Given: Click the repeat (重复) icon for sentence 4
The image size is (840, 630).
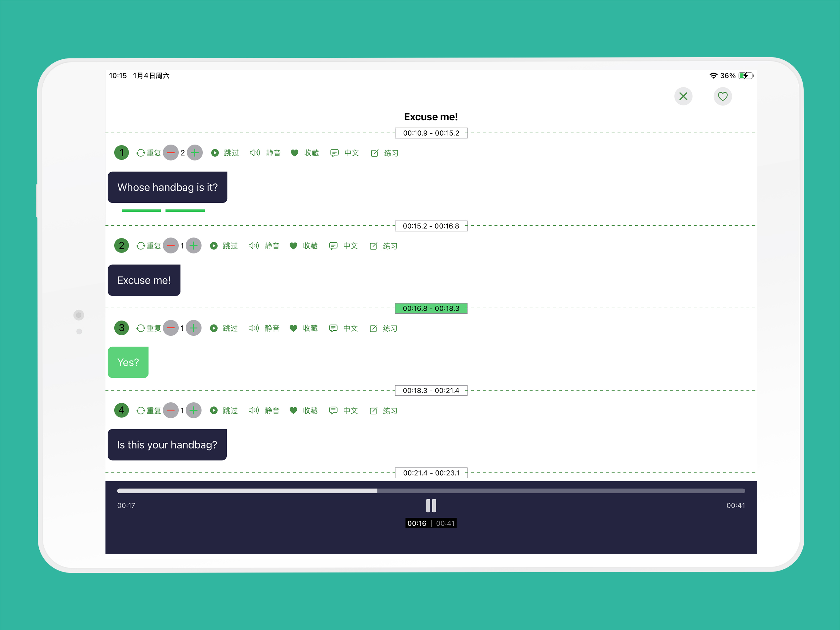Looking at the screenshot, I should point(141,410).
